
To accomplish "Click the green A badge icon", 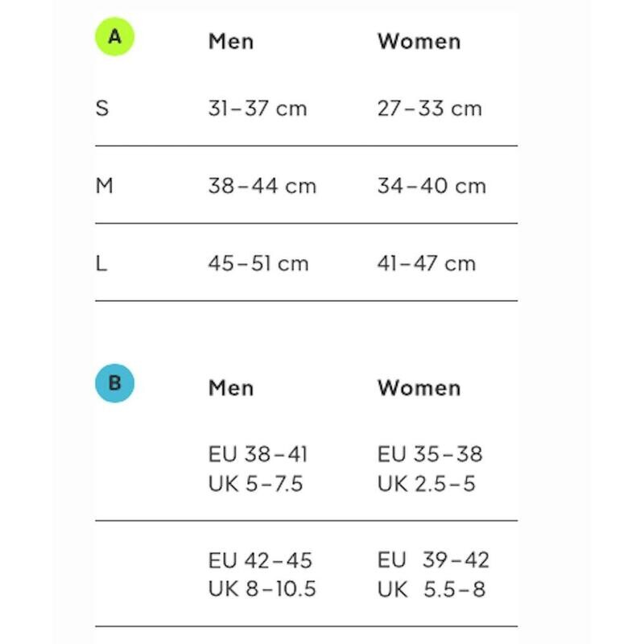I will 115,37.
